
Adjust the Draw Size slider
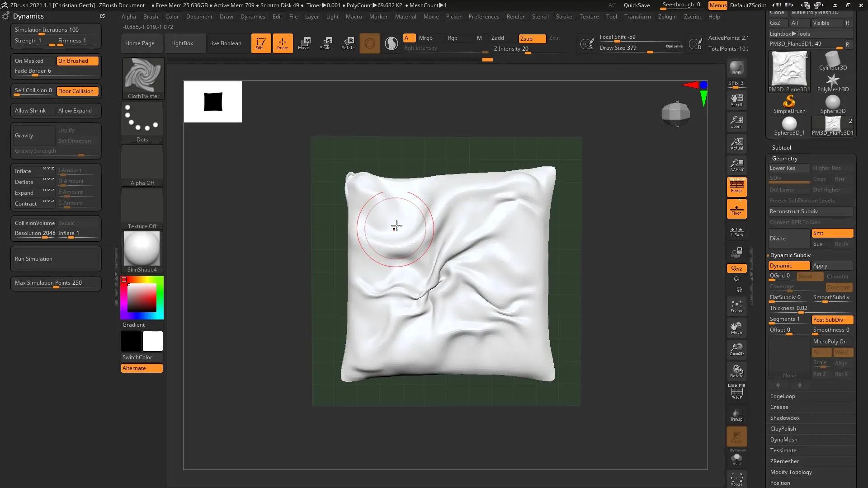[641, 48]
